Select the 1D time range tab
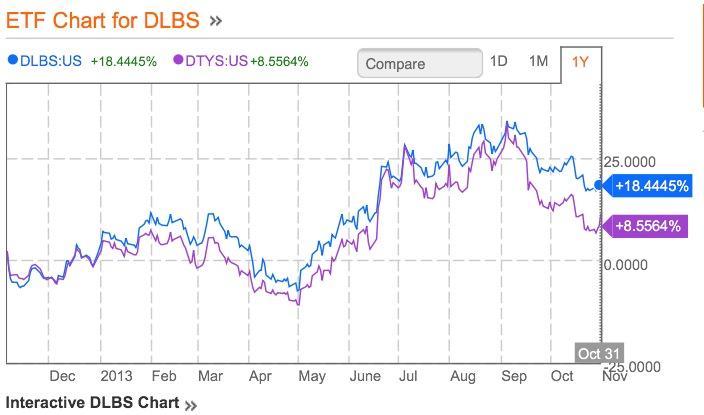 (x=499, y=61)
